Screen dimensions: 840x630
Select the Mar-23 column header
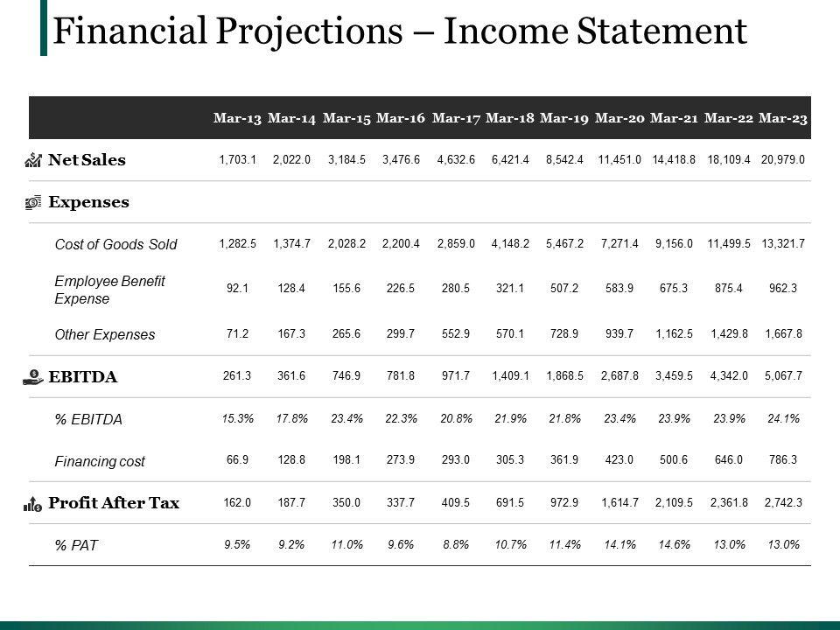pos(782,118)
